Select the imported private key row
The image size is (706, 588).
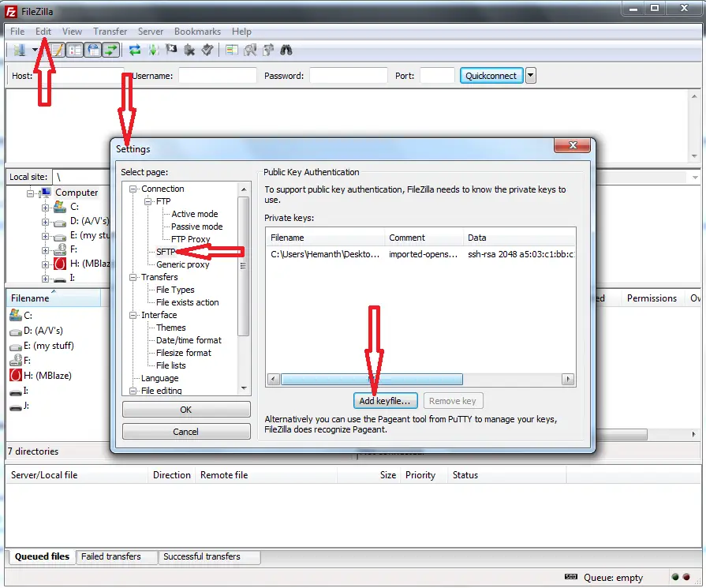pyautogui.click(x=420, y=254)
